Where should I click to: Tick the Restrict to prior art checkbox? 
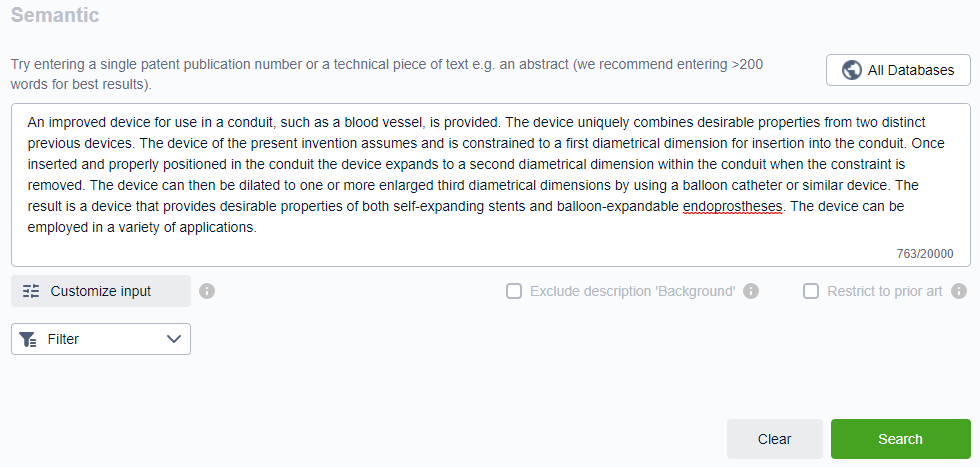coord(812,291)
